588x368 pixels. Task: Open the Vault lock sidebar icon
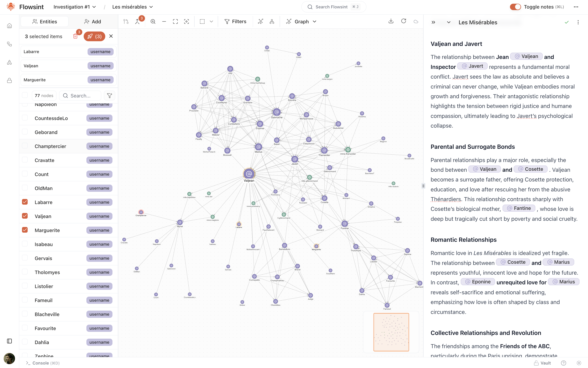9,81
